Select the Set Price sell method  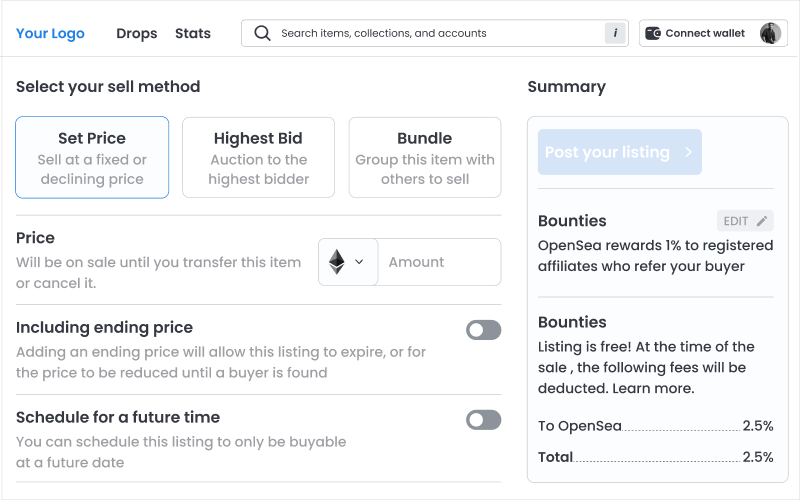tap(92, 157)
